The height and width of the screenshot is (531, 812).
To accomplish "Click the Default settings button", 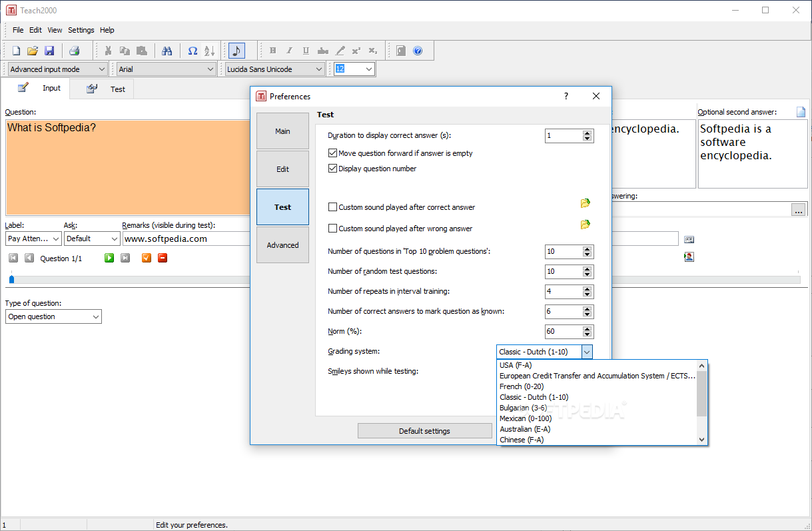I will pyautogui.click(x=424, y=431).
